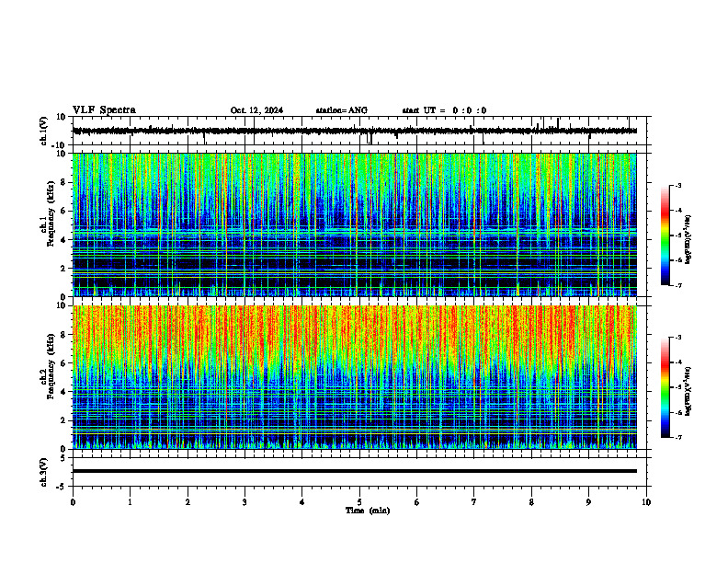Click the ch.2 spectrogram color bar

click(665, 387)
